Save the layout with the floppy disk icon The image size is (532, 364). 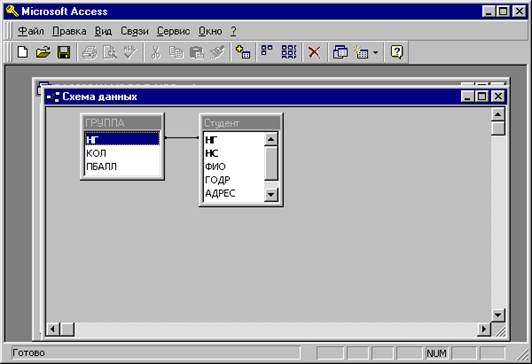(x=64, y=52)
